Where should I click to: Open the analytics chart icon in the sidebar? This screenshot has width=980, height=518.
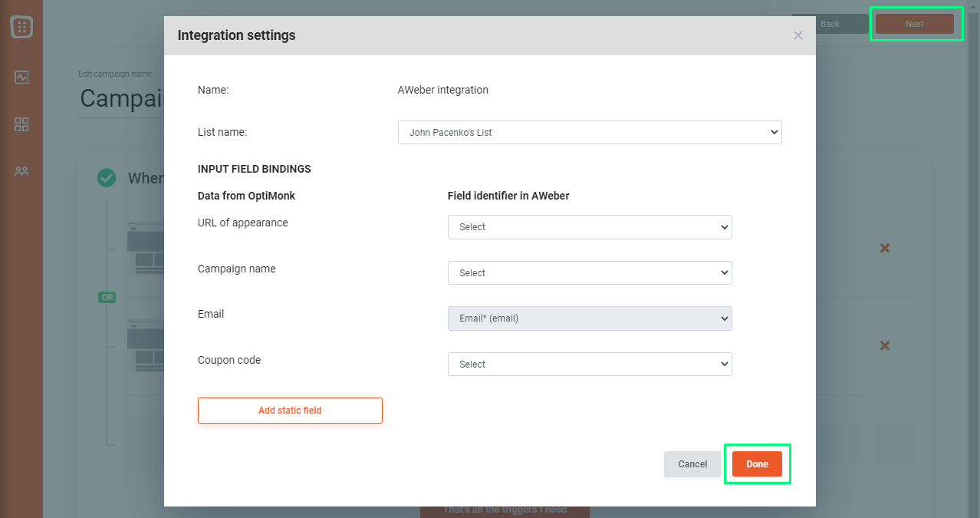click(21, 78)
